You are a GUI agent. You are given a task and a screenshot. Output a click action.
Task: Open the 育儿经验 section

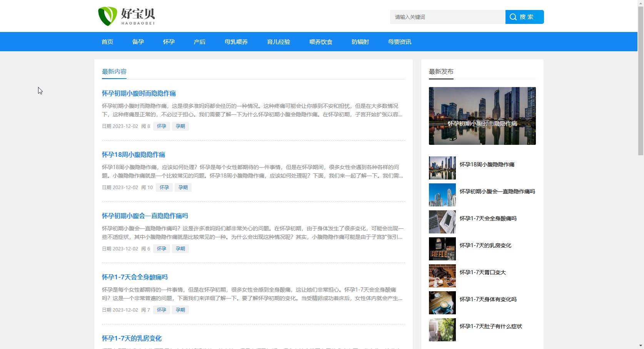click(x=279, y=42)
